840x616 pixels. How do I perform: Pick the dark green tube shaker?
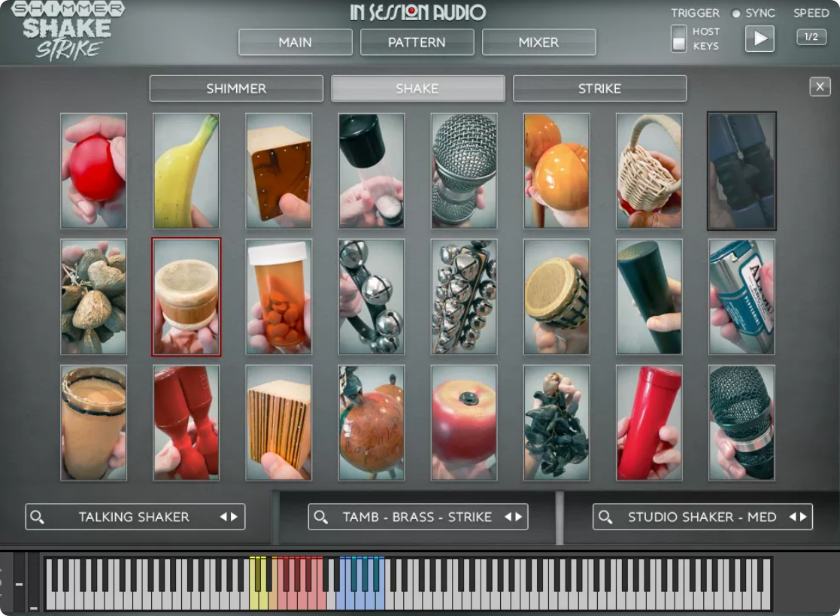pos(649,297)
